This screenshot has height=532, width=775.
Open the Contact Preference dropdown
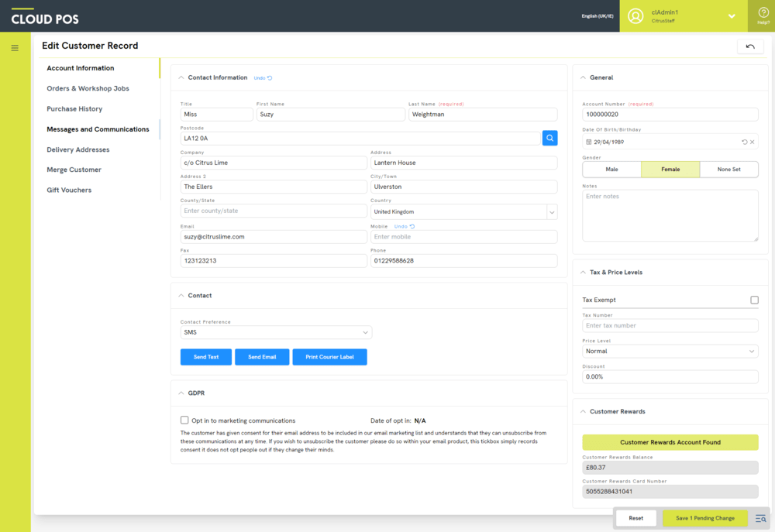277,332
